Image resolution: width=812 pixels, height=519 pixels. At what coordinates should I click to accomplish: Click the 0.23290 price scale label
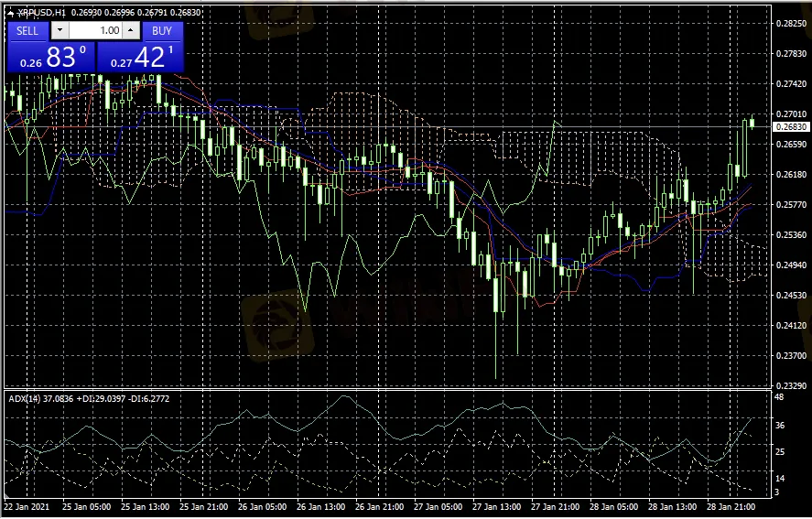click(x=790, y=386)
